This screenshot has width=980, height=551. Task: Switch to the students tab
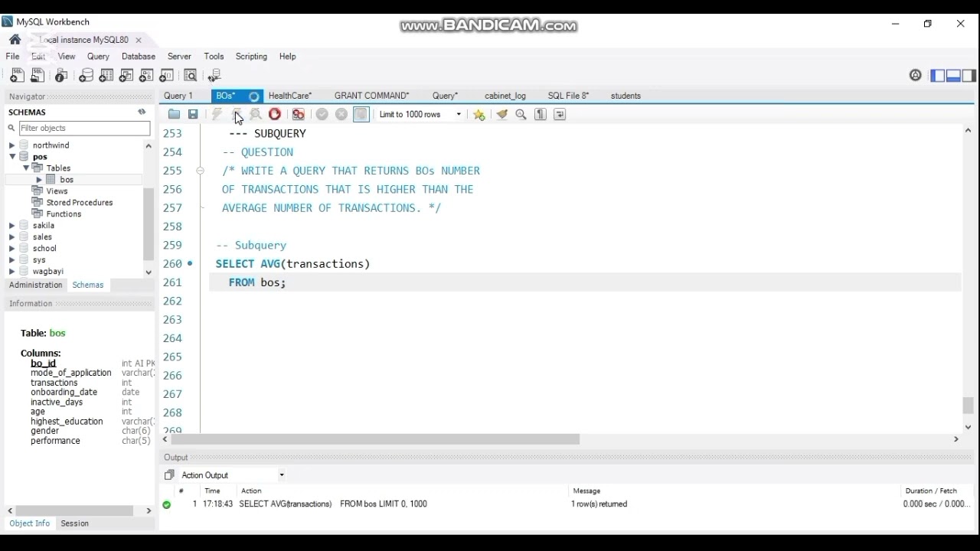pyautogui.click(x=626, y=96)
